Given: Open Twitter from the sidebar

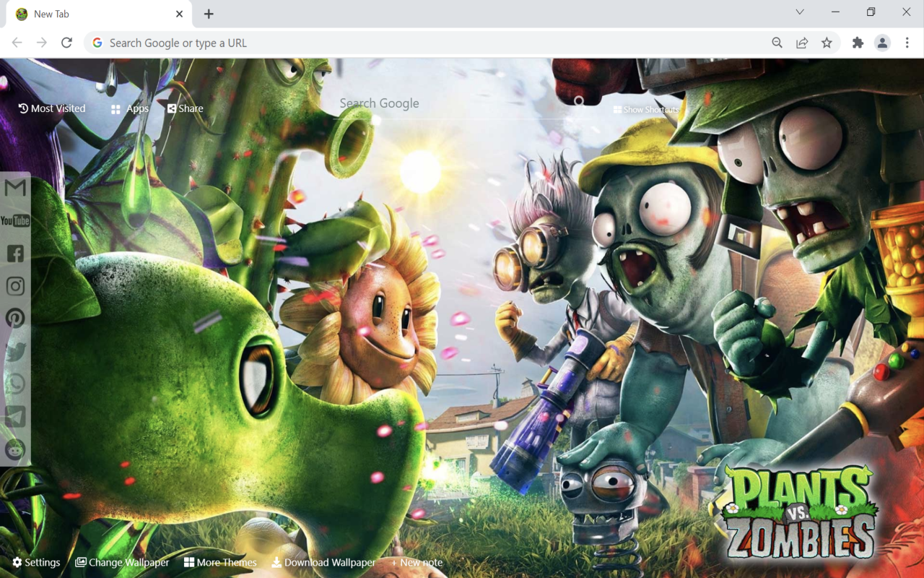Looking at the screenshot, I should point(15,351).
